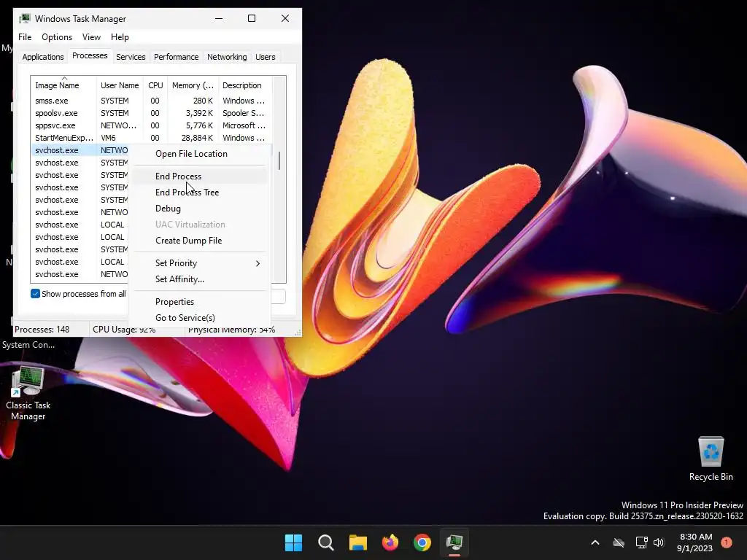Choose End Process Tree in context menu

tap(200, 192)
